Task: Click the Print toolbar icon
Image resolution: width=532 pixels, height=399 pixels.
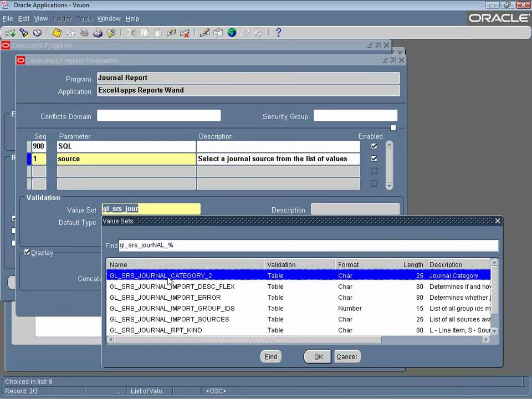Action: point(98,33)
